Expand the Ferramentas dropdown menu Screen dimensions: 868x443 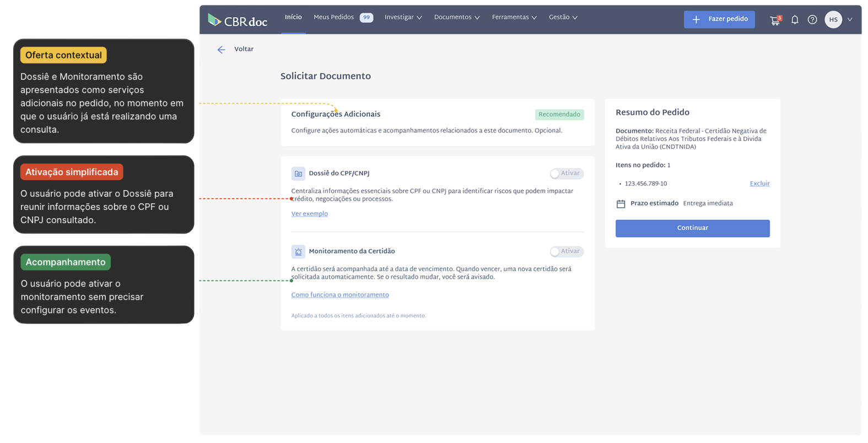[x=514, y=18]
